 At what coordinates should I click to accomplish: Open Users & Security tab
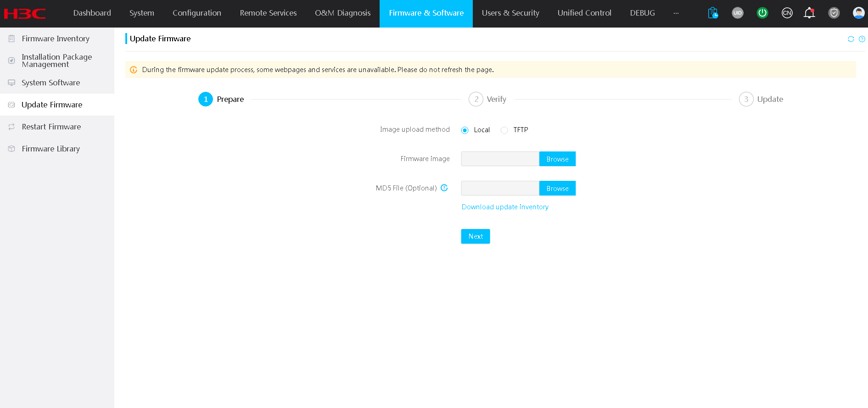point(510,13)
